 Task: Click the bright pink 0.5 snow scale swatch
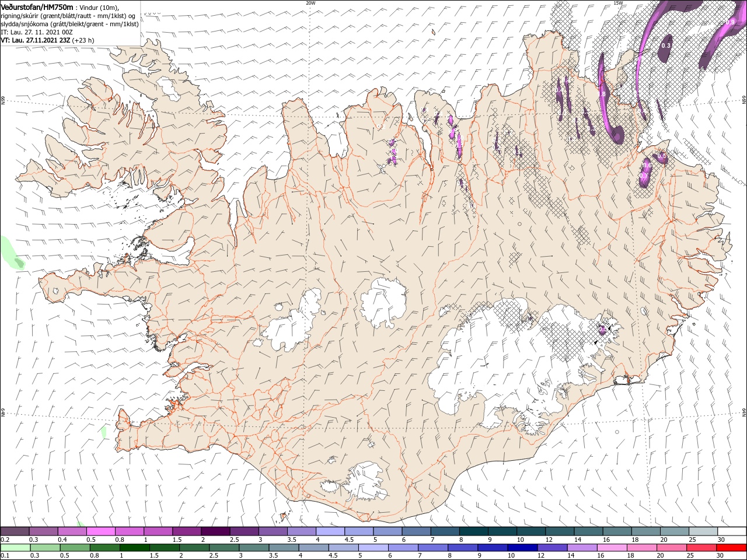(x=101, y=531)
